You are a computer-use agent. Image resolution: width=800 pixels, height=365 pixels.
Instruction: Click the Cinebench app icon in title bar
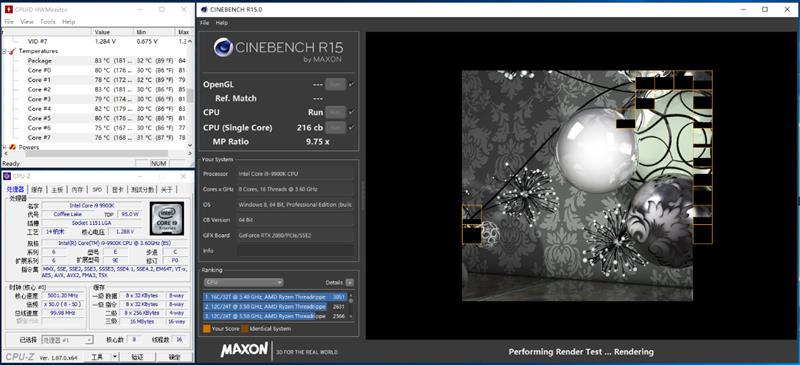tap(204, 9)
